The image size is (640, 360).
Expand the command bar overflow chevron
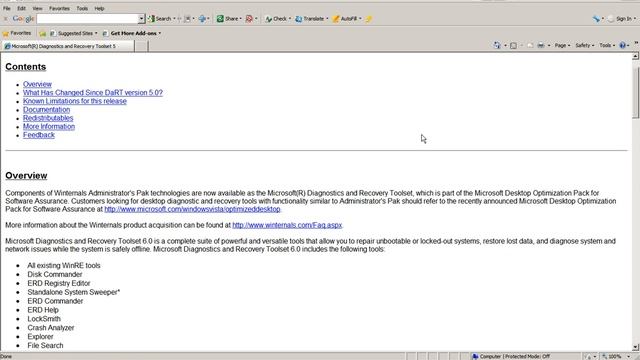[x=636, y=43]
